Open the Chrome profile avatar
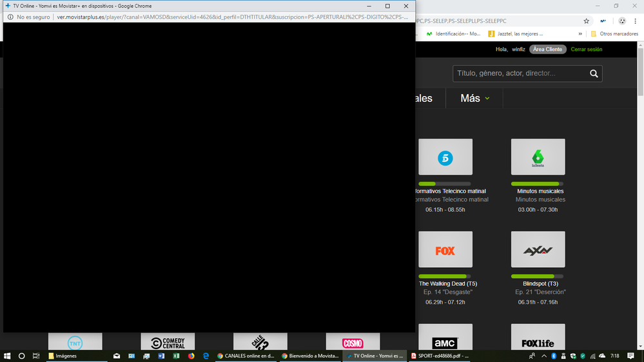644x362 pixels. pyautogui.click(x=621, y=21)
